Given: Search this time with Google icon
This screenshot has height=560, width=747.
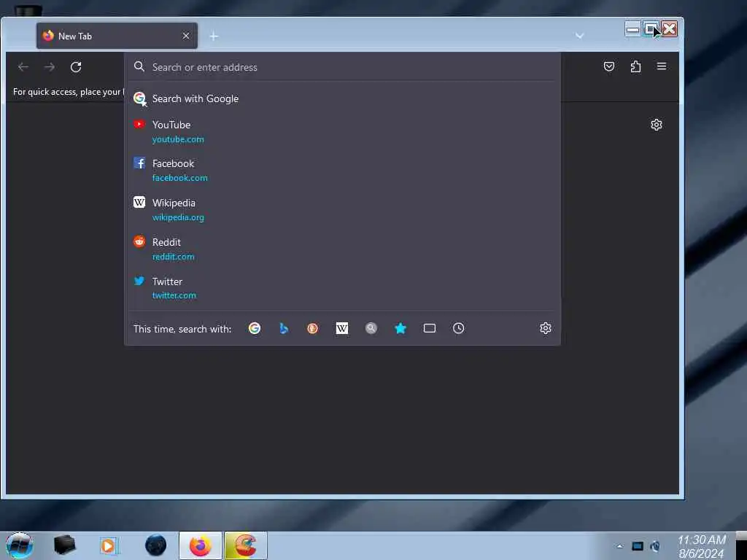Looking at the screenshot, I should [255, 328].
